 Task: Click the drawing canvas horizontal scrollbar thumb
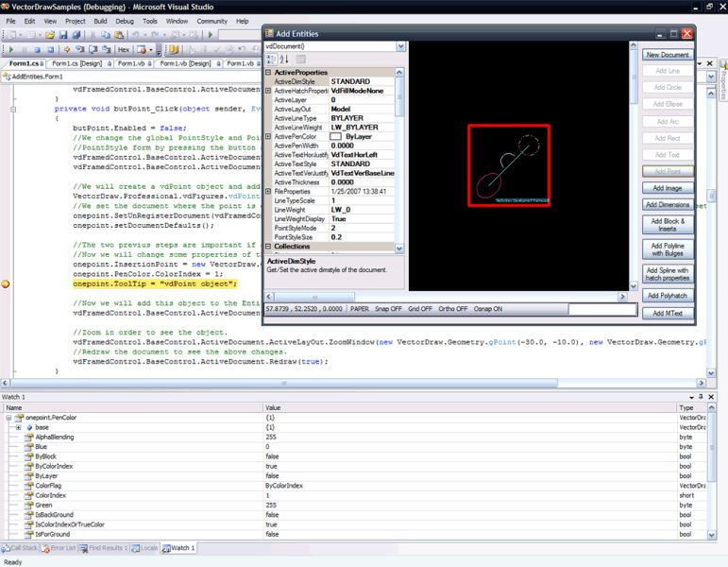(315, 297)
